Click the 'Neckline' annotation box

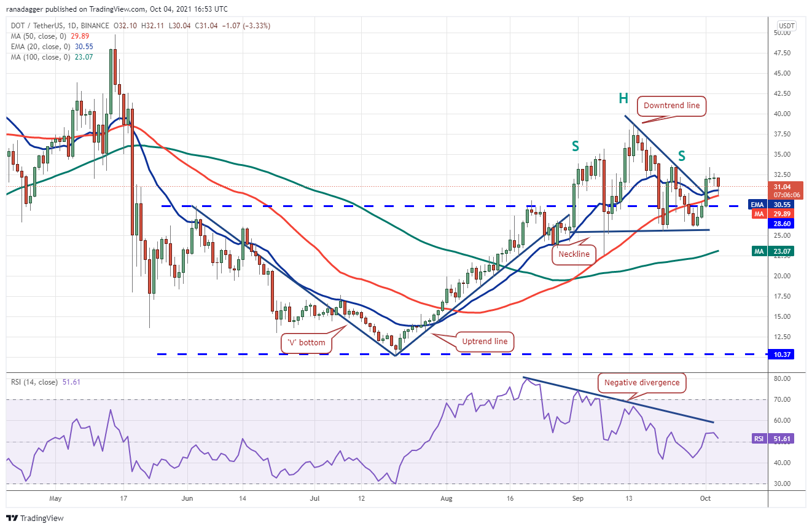(x=574, y=254)
